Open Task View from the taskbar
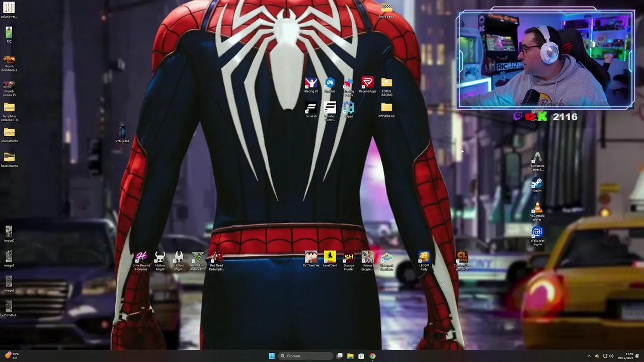 click(340, 356)
